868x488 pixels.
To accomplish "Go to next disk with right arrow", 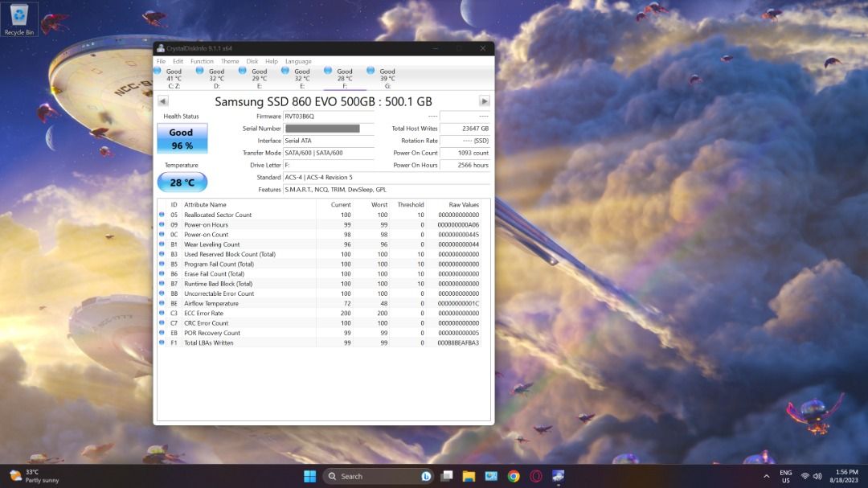I will (x=485, y=101).
